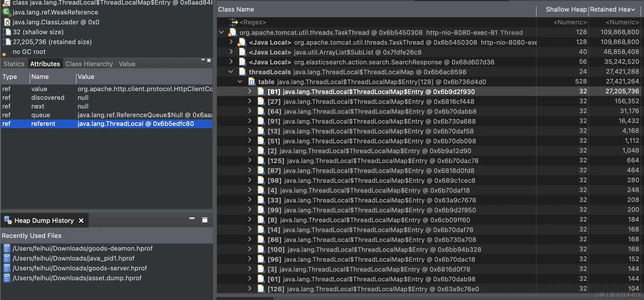Select the 'discovered' attribute row
644x300 pixels.
107,97
